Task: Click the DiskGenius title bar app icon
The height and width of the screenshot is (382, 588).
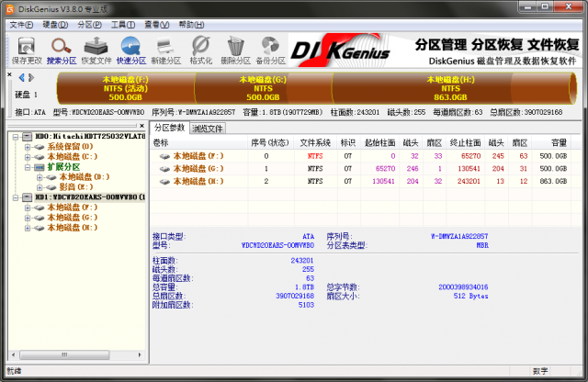Action: pos(10,9)
